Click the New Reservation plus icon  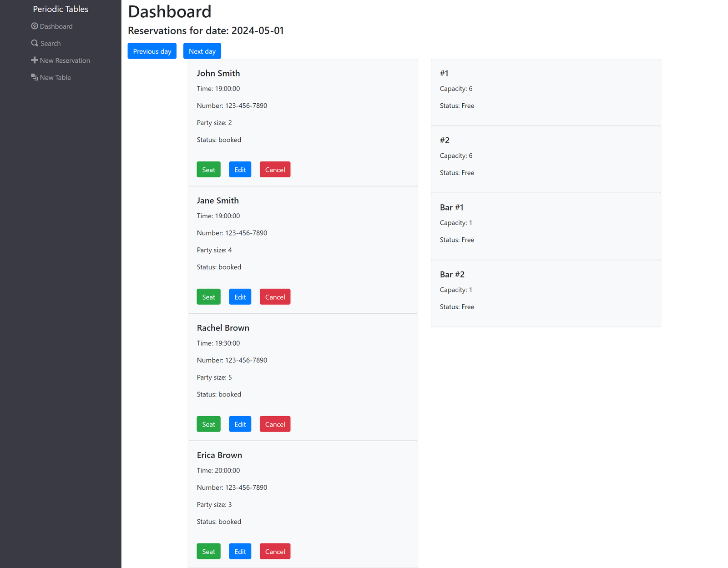[35, 60]
